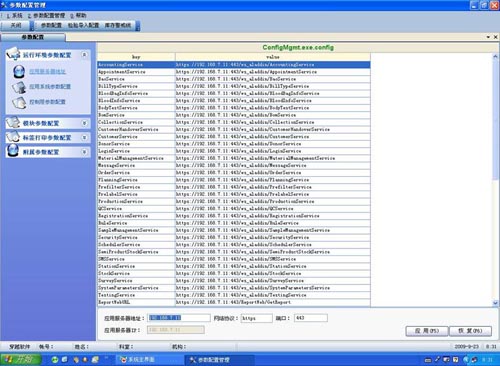The image size is (500, 366).
Task: Click the 关闭 toolbar button
Action: [16, 25]
